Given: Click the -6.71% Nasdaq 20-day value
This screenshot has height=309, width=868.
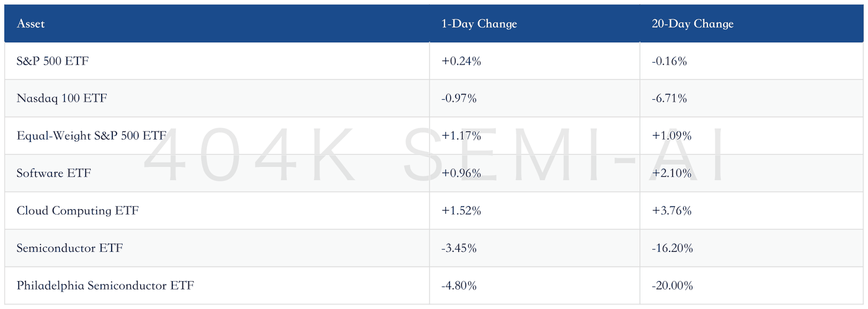Looking at the screenshot, I should [670, 99].
